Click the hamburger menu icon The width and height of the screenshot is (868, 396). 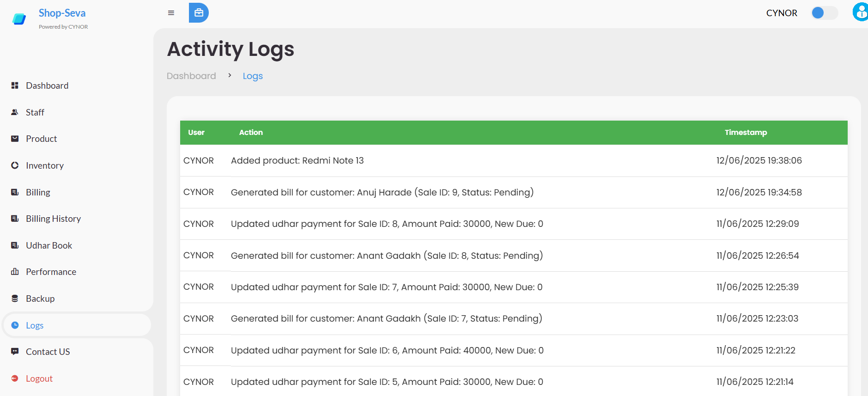[x=171, y=13]
